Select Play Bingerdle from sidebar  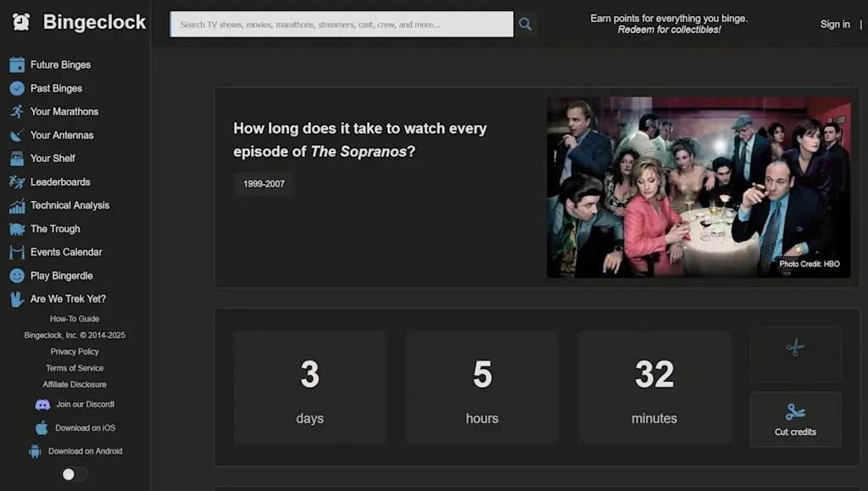[x=61, y=276]
